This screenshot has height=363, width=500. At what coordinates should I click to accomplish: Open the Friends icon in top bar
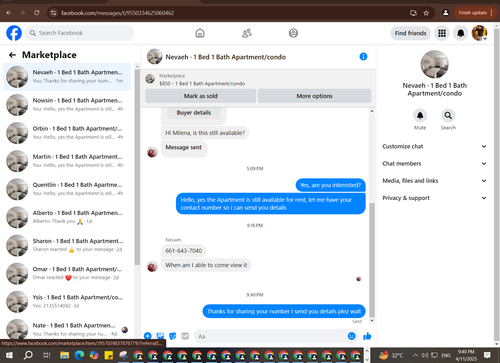[247, 33]
